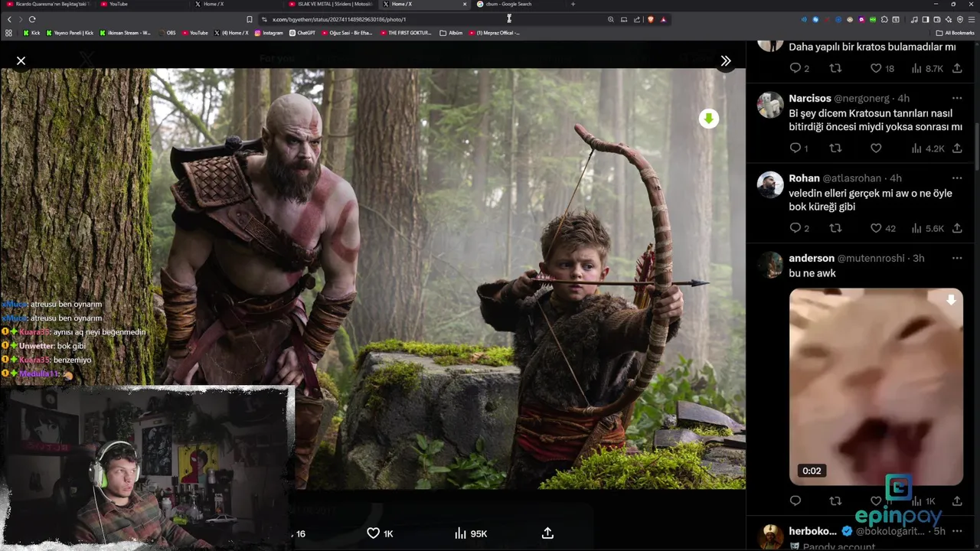This screenshot has width=980, height=551.
Task: Share Rohan's tweet
Action: (x=957, y=228)
